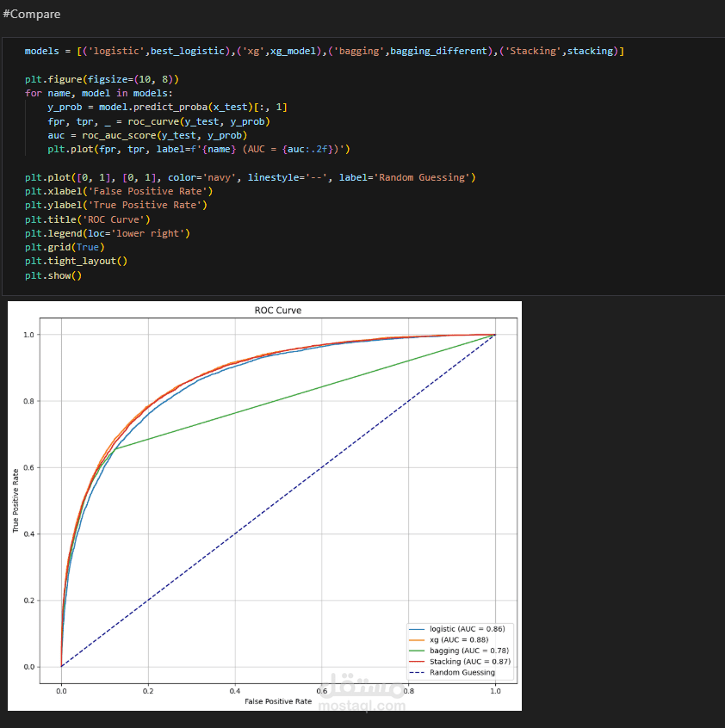Click the 'ROC Curve' plot title
The image size is (725, 728).
278,311
